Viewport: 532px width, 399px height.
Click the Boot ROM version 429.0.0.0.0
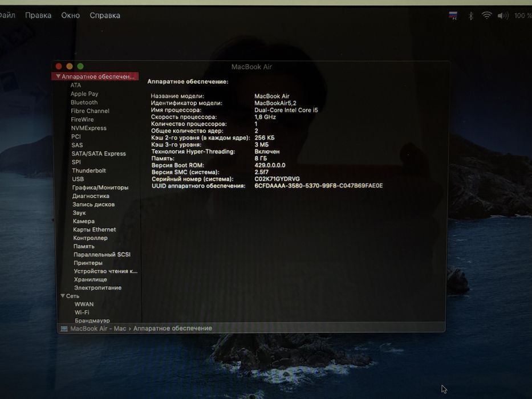[x=270, y=165]
